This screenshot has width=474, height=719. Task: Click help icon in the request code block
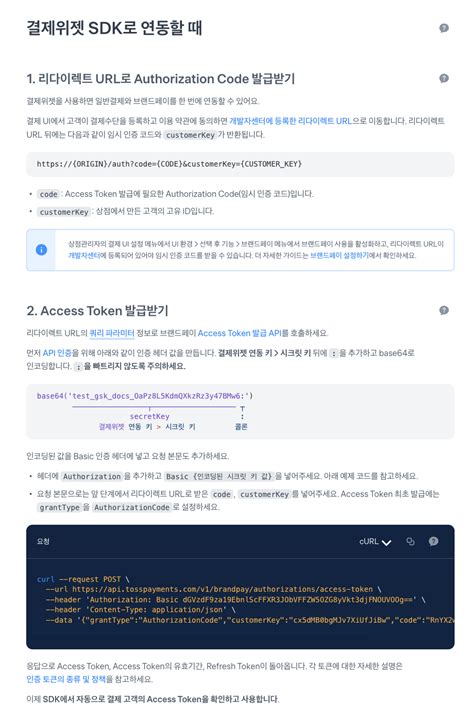tap(433, 542)
